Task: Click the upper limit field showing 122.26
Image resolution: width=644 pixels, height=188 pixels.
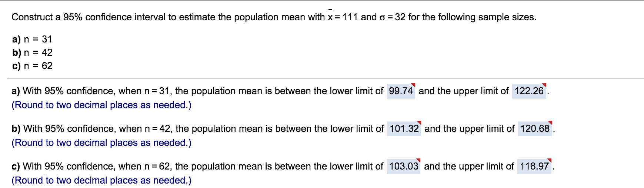Action: point(529,91)
